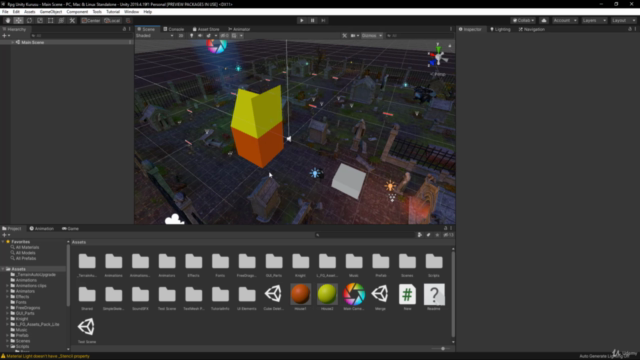Select the Merge Unity scene asset

click(x=380, y=297)
